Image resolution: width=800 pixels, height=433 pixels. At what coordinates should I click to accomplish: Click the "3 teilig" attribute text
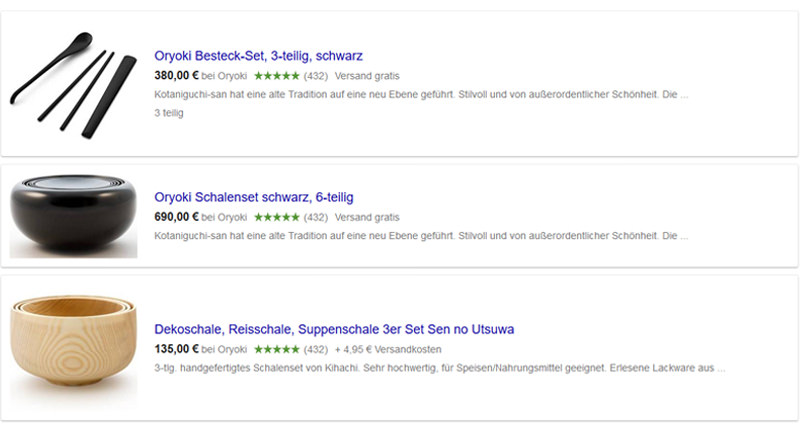pyautogui.click(x=169, y=113)
